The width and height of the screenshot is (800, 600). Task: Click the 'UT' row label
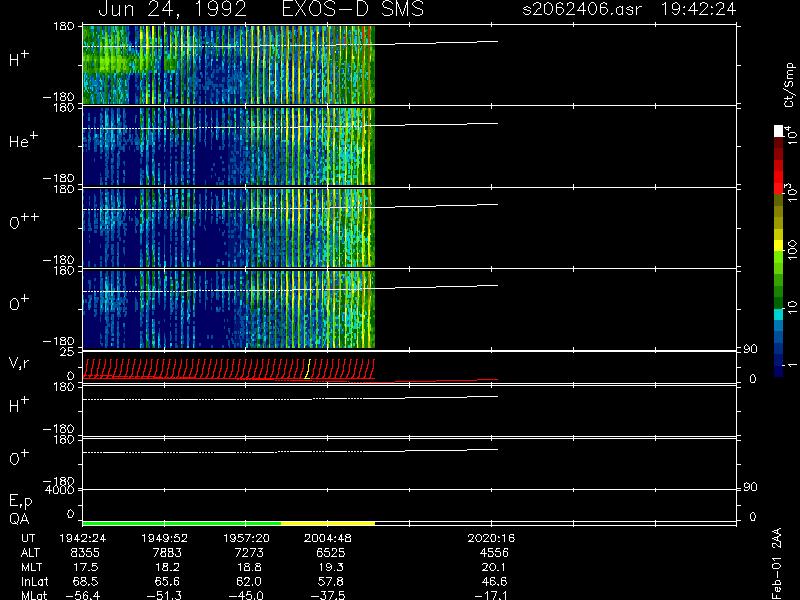29,538
